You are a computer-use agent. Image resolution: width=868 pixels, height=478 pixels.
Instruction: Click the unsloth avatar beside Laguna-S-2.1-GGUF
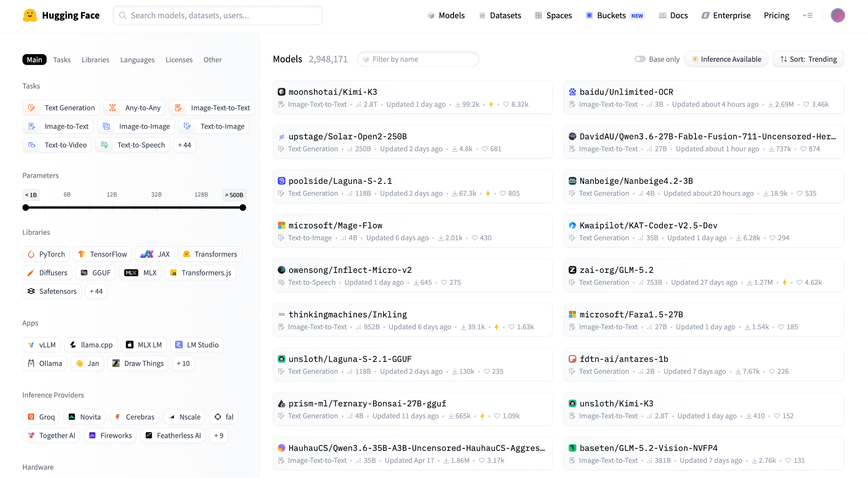[281, 359]
